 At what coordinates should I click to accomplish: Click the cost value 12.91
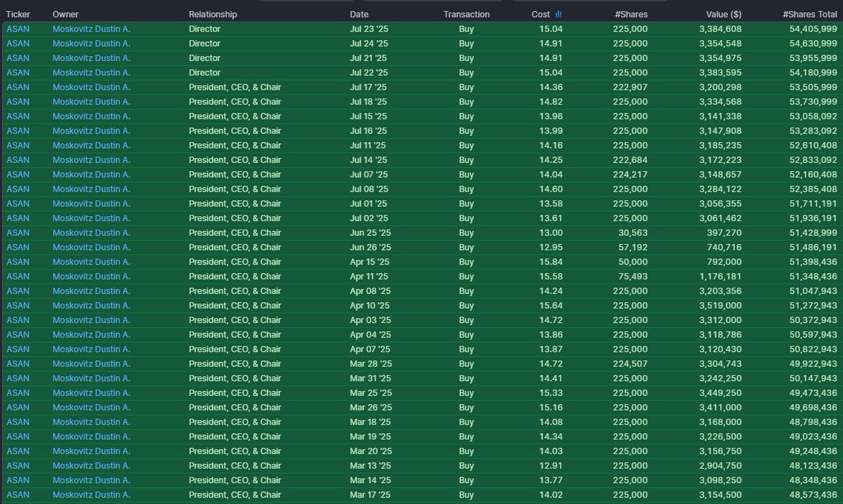click(x=551, y=465)
